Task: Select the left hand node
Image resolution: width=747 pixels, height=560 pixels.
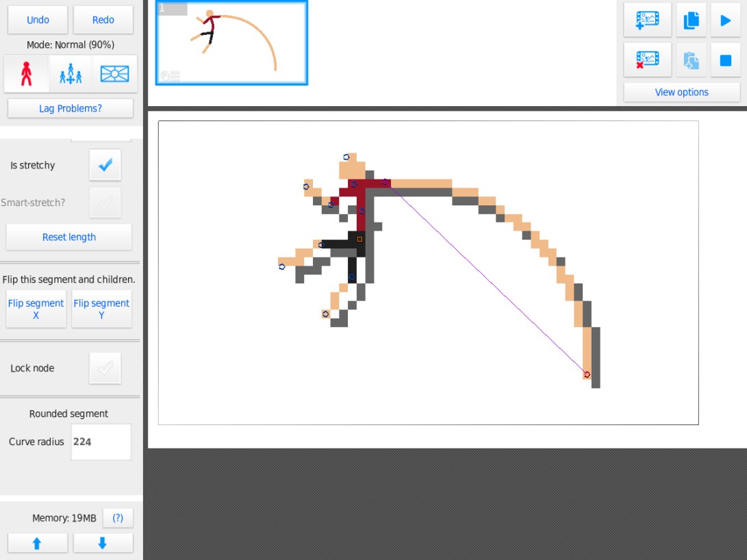Action: click(x=306, y=187)
